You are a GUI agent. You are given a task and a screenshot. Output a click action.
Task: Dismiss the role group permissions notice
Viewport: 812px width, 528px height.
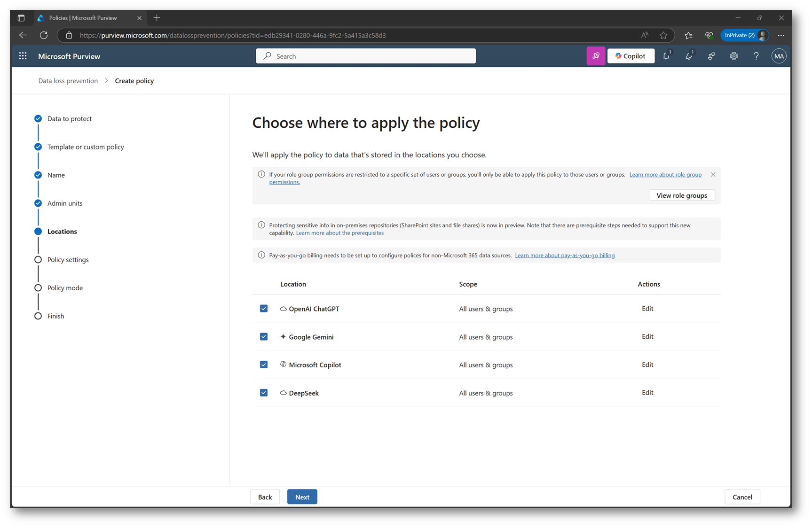pos(713,174)
